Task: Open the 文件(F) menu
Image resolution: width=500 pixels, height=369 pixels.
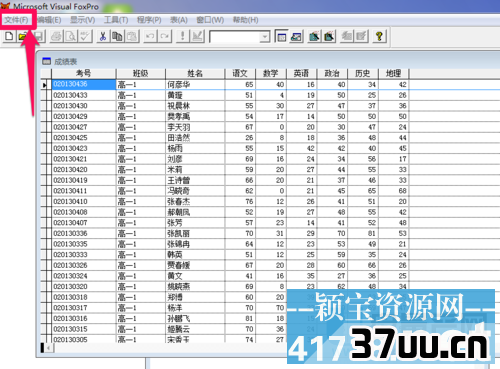Action: coord(16,20)
